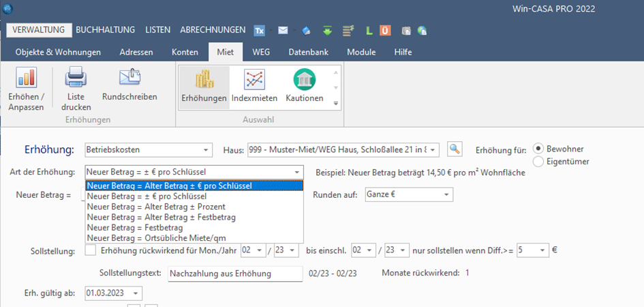
Task: Choose Alter Betrag ± Festbetrag option
Action: tap(194, 217)
